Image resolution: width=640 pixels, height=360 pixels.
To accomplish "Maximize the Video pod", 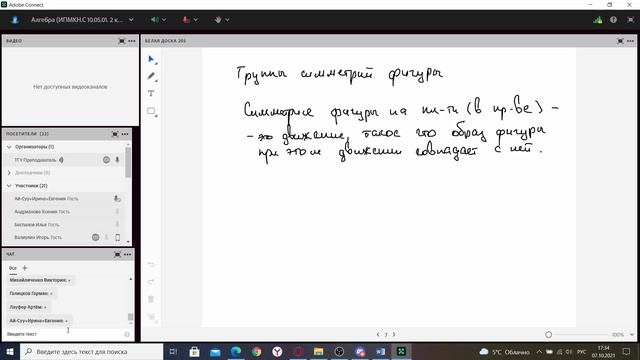I will [122, 41].
